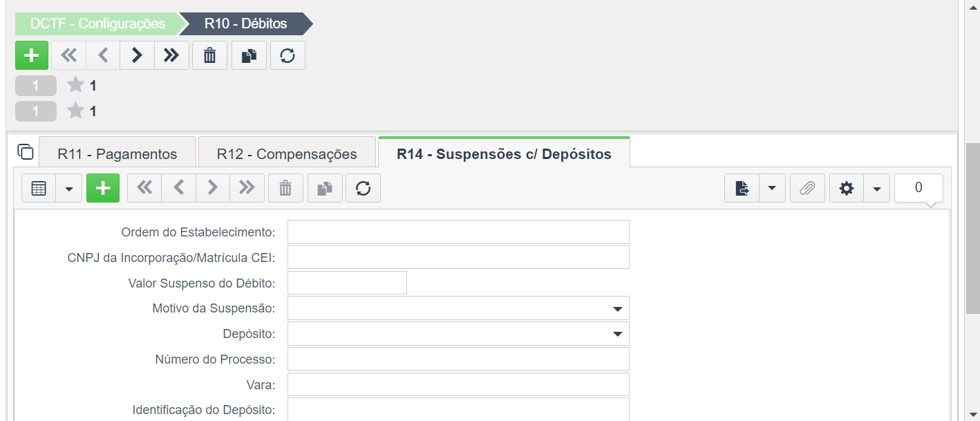Click the R10 - Débitos breadcrumb
Screen dimensions: 980x421
[246, 24]
